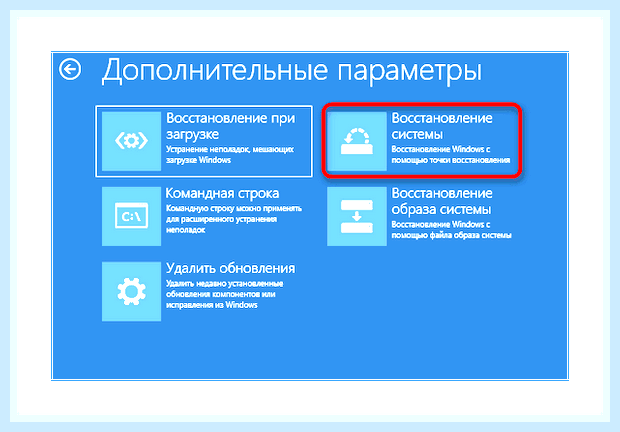Click description "Командную строку можно применять"
The width and height of the screenshot is (620, 432).
[234, 208]
